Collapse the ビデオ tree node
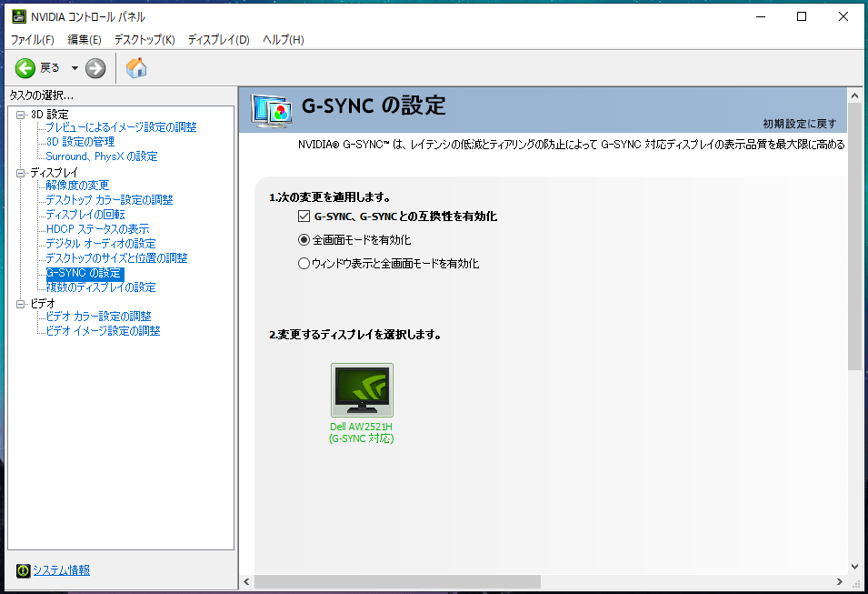868x594 pixels. coord(21,304)
